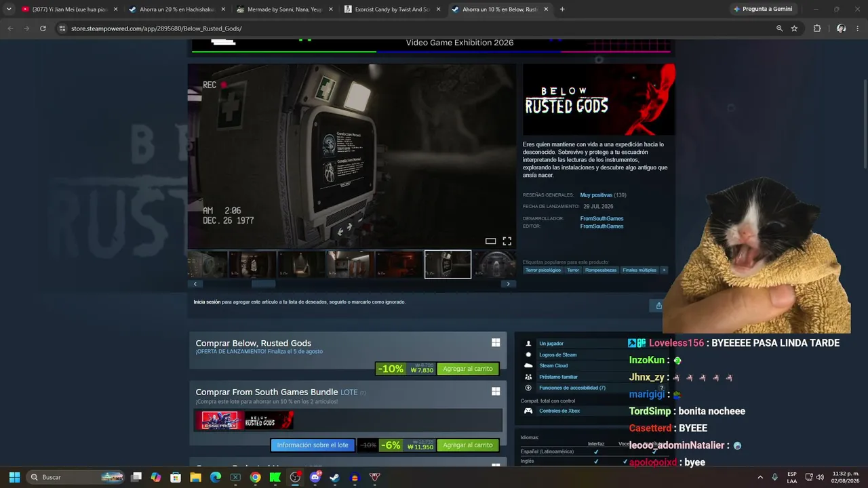Screen dimensions: 868x488
Task: Click the Un jugador person icon
Action: [x=528, y=344]
